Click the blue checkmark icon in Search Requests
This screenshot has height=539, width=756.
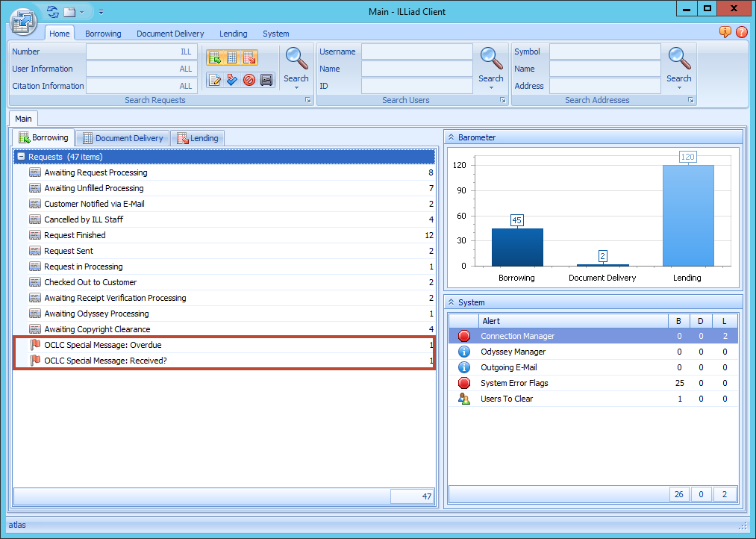[x=232, y=80]
